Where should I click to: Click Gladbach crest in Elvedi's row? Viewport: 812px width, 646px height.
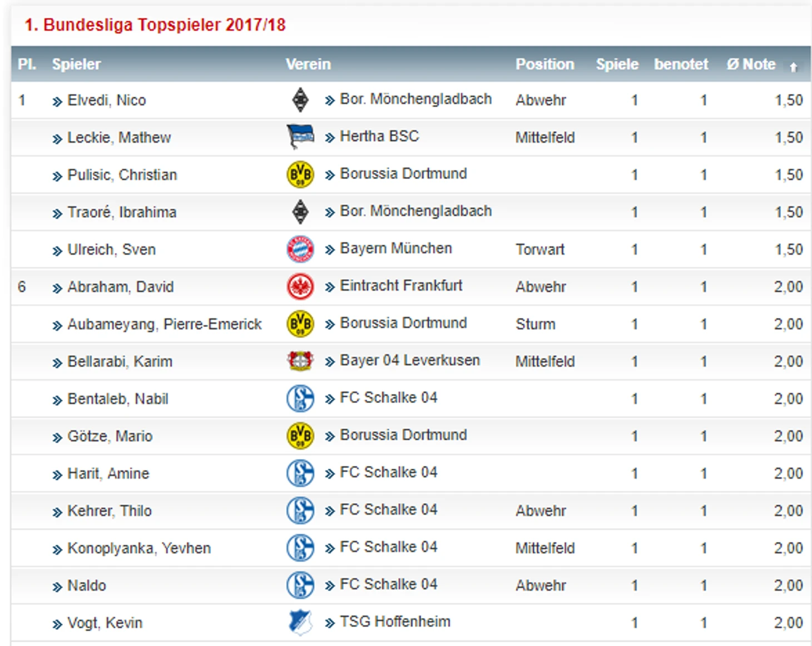tap(300, 100)
